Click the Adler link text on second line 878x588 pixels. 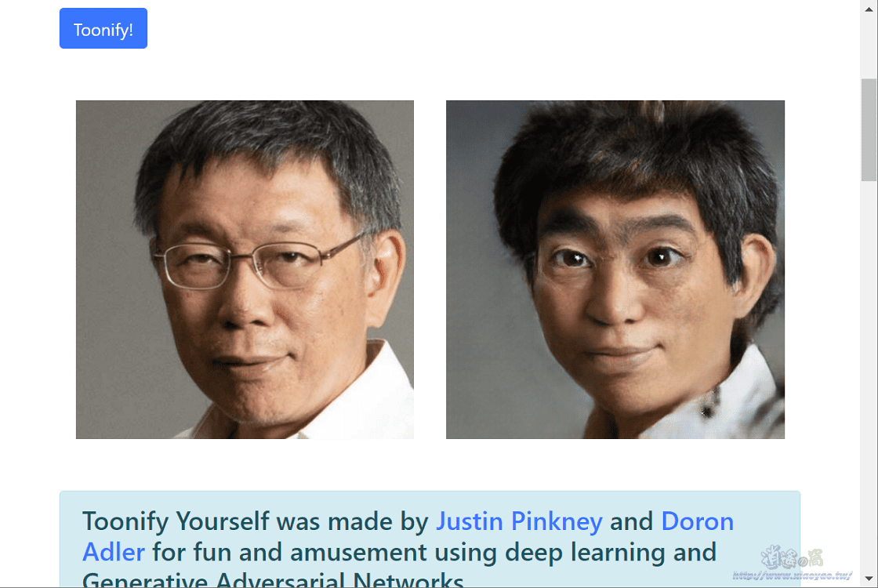(x=114, y=552)
